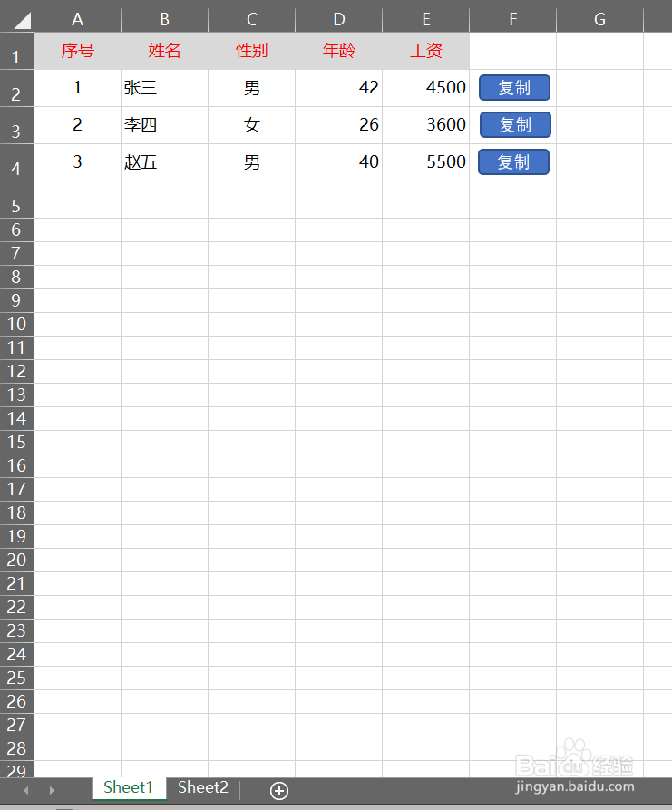Select the salary cell 4500
This screenshot has height=810, width=672.
[x=426, y=88]
